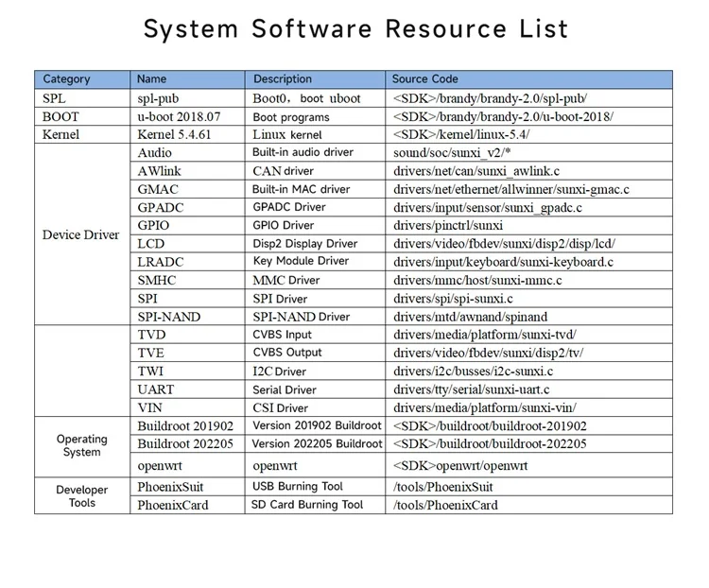Select the UART name cell

(157, 389)
